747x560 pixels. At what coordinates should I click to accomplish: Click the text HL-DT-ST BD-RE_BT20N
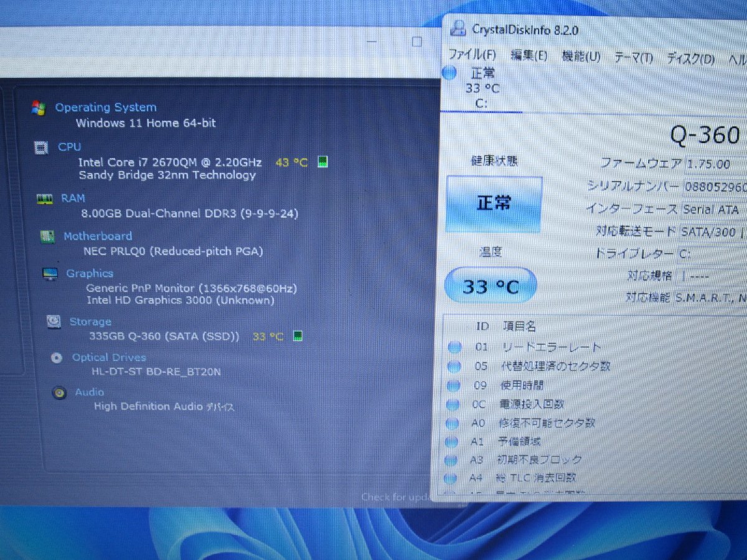(x=156, y=372)
